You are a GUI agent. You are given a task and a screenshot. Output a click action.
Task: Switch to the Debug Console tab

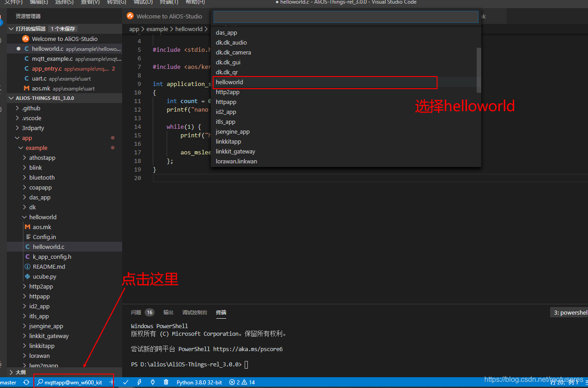tap(195, 312)
